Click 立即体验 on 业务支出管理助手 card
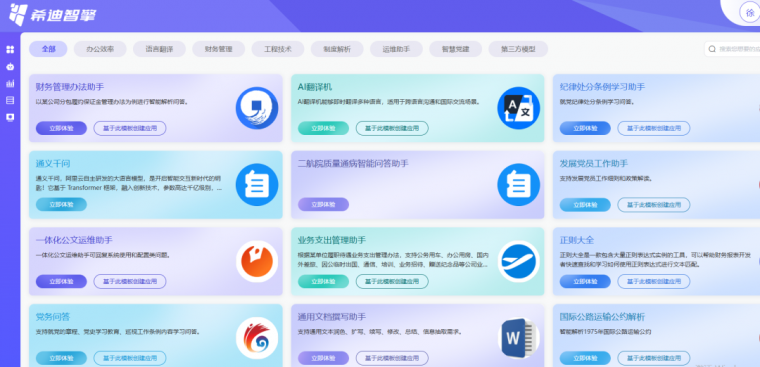Image resolution: width=760 pixels, height=367 pixels. click(x=323, y=281)
